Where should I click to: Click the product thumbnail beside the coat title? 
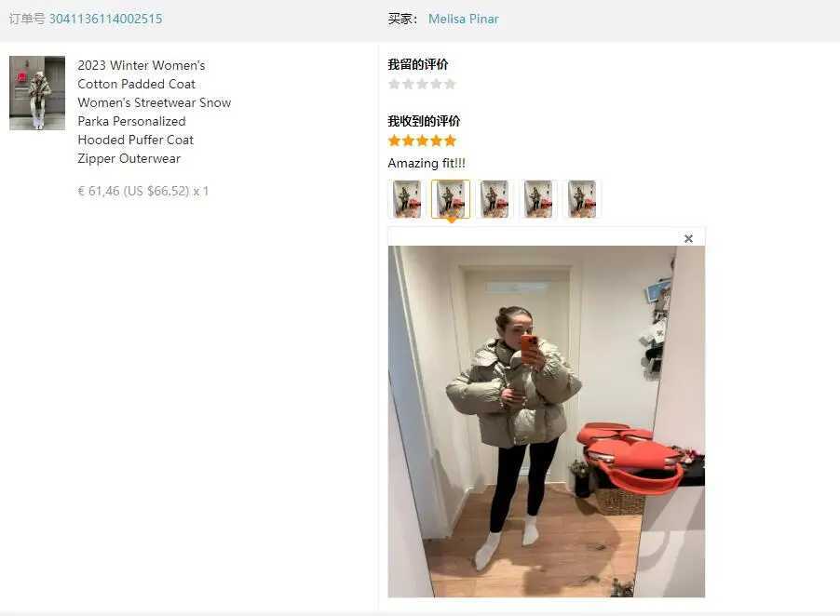tap(37, 93)
